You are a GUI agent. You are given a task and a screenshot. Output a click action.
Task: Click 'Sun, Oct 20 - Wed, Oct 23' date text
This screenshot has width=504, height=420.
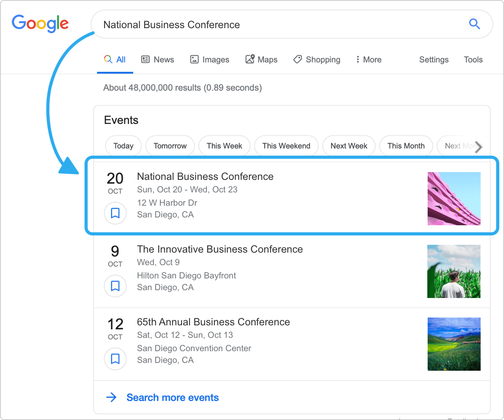[x=187, y=189]
